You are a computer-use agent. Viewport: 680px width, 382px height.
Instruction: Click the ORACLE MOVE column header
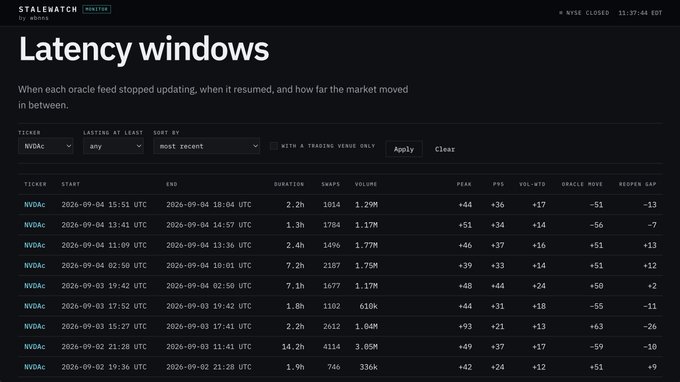click(x=582, y=184)
